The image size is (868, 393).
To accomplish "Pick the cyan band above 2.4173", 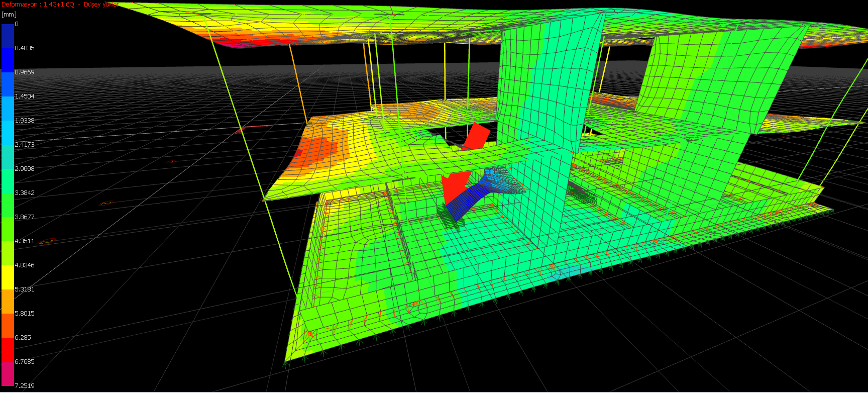I will 8,132.
